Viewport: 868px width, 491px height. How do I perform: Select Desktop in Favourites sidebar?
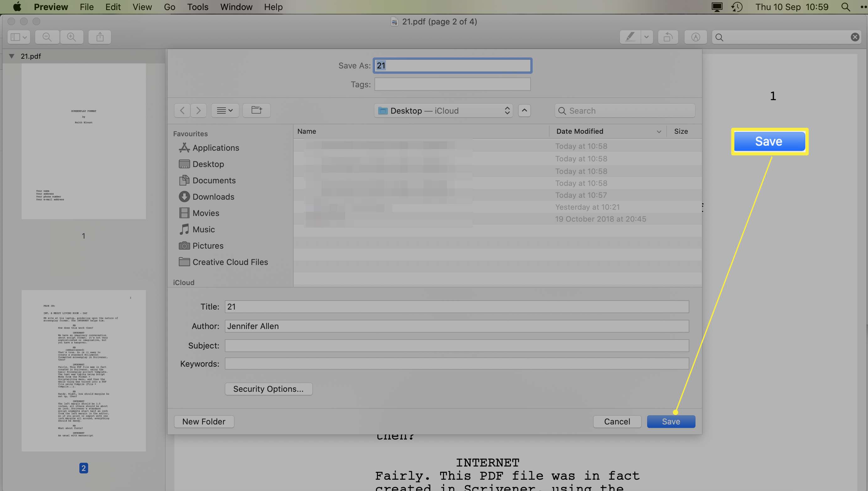pyautogui.click(x=201, y=164)
